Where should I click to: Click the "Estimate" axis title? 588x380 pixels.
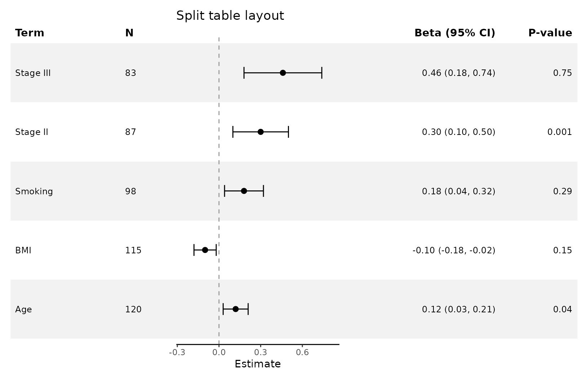(x=258, y=364)
